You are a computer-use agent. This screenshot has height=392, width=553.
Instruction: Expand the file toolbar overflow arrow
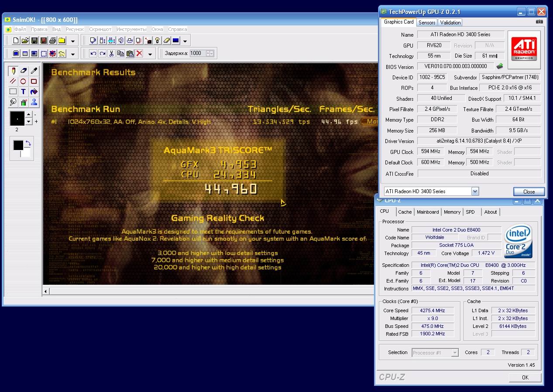click(72, 41)
